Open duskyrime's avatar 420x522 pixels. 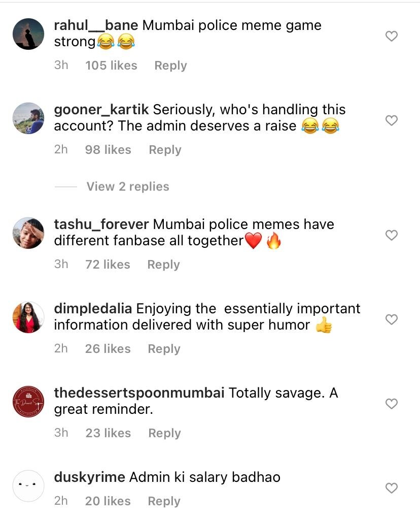[x=28, y=486]
